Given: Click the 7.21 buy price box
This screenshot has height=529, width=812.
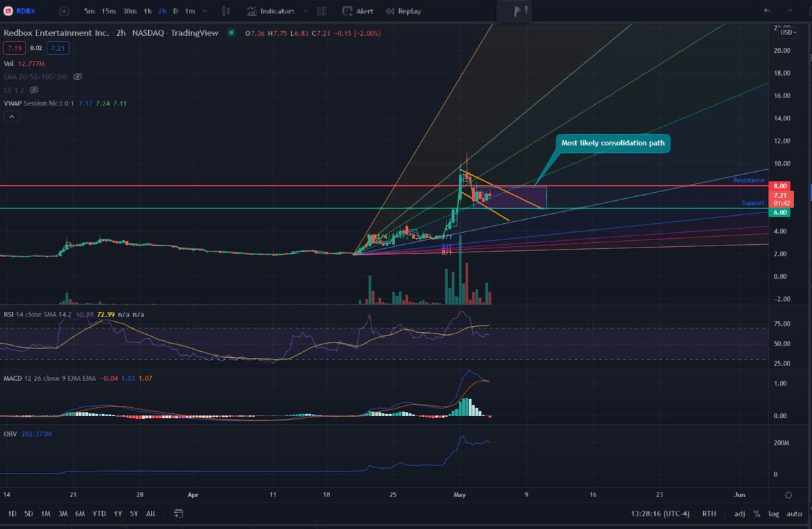Looking at the screenshot, I should (x=60, y=48).
